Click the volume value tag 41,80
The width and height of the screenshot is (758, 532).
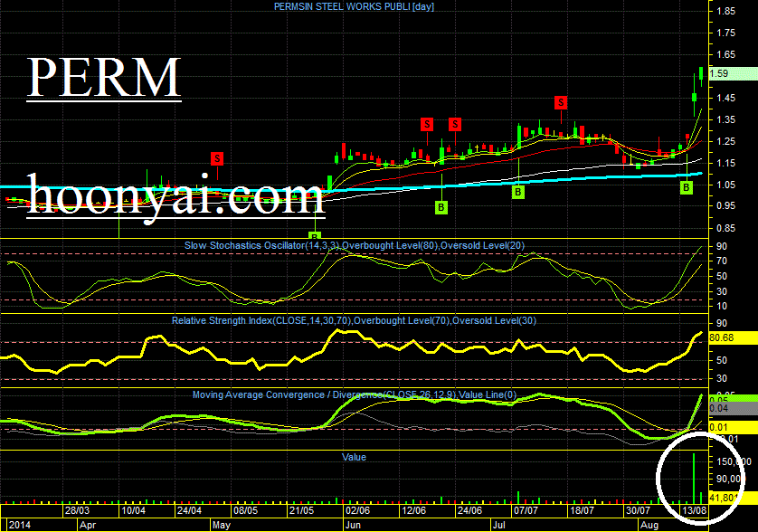click(733, 498)
